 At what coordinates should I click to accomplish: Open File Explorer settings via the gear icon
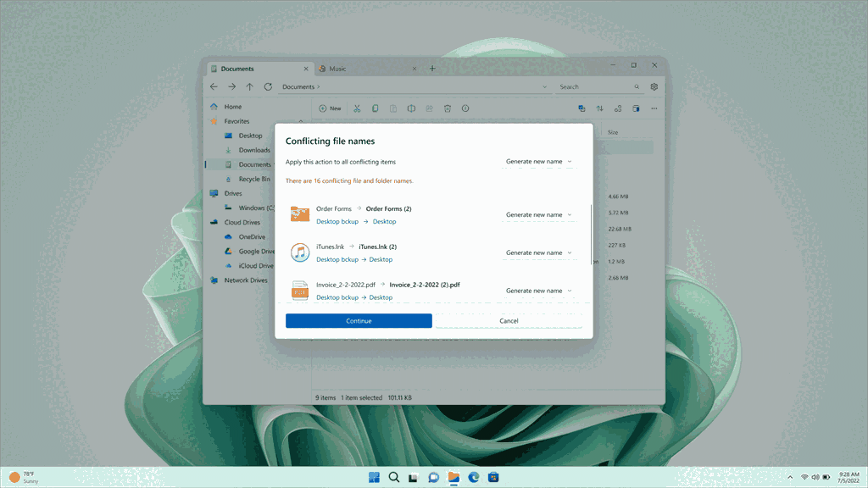point(654,86)
